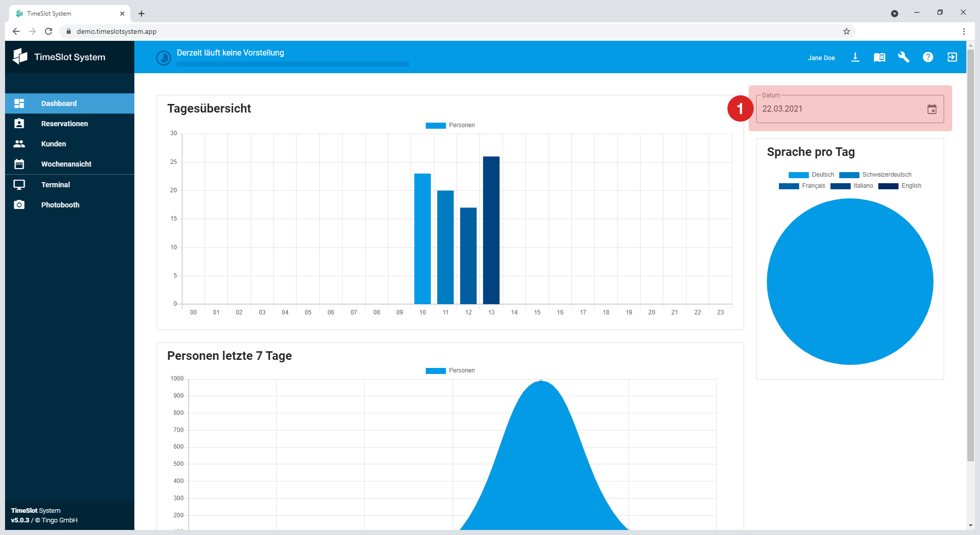Viewport: 980px width, 535px height.
Task: Click the browser reload icon
Action: pyautogui.click(x=48, y=31)
